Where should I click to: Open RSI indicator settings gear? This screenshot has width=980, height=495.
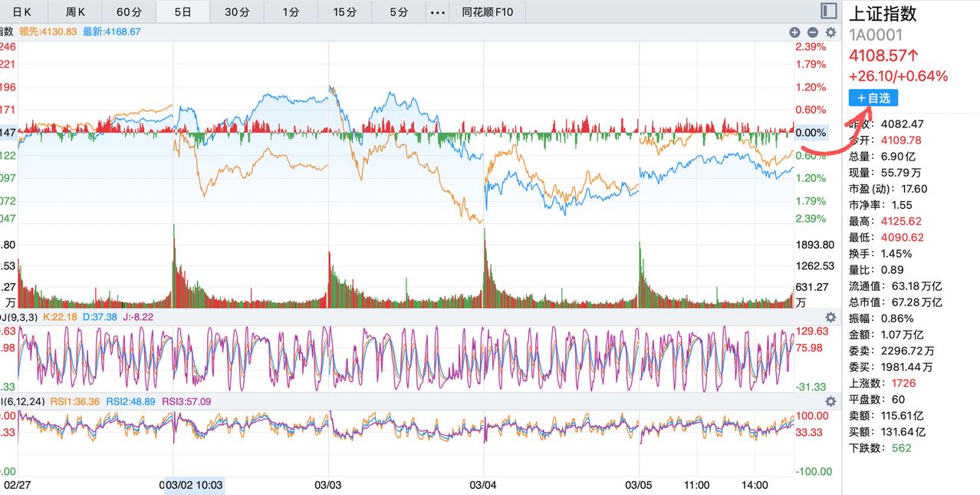[x=830, y=401]
